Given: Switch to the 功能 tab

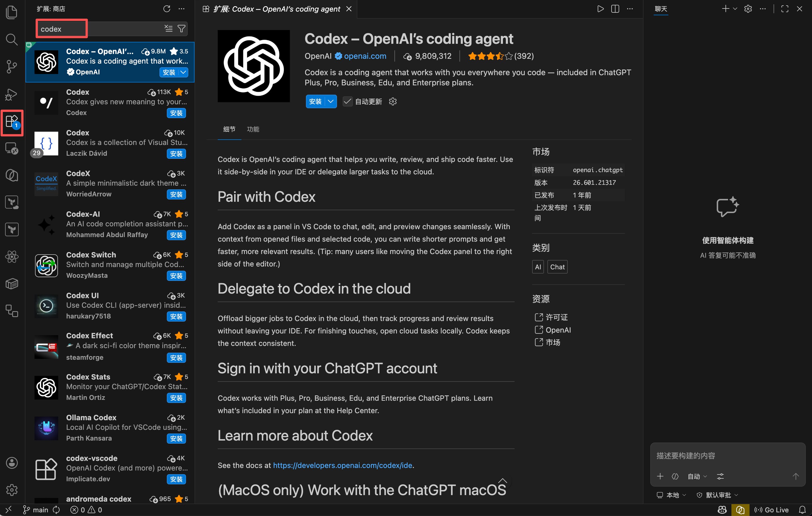Looking at the screenshot, I should [253, 129].
